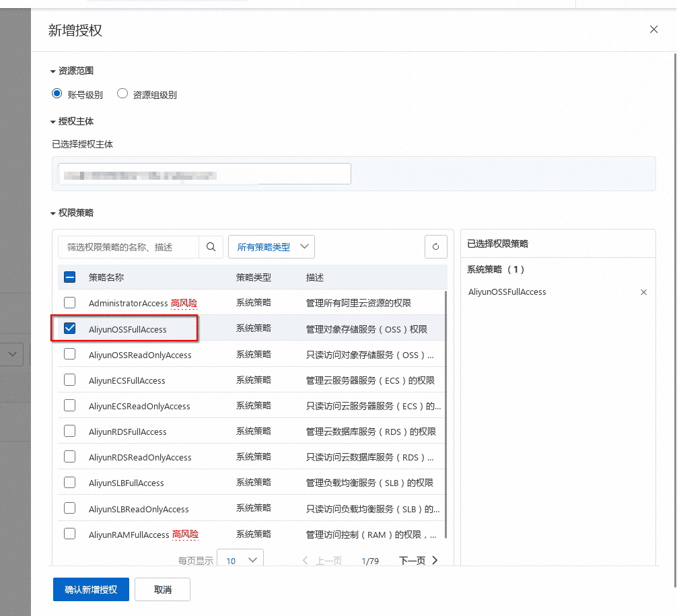Click the 高风险 tag beside AliyunRAMFullAccess
Viewport: 677px width, 616px height.
tap(185, 535)
